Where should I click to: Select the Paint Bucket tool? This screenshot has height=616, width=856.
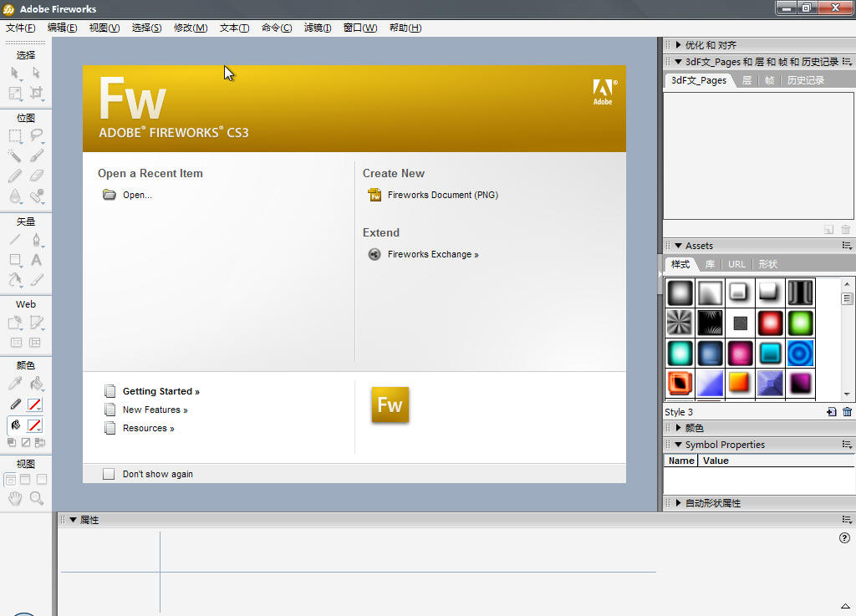[36, 384]
